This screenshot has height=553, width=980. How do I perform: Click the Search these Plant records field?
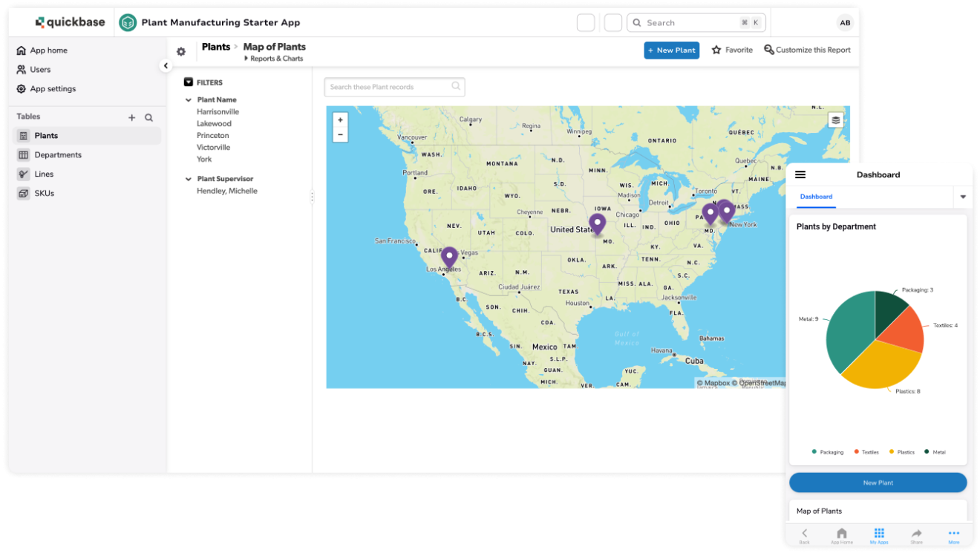390,87
